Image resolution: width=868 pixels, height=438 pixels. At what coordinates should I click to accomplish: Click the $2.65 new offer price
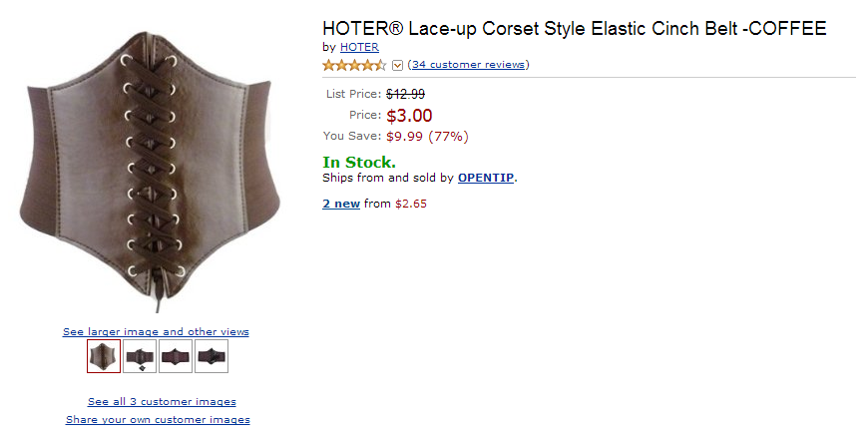coord(411,204)
